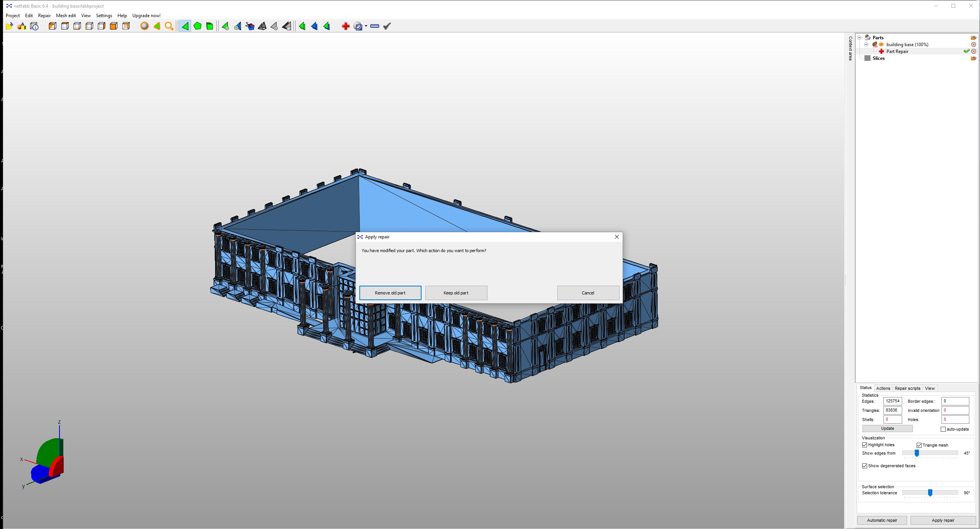Click the red cross repair toolbar icon

(346, 26)
